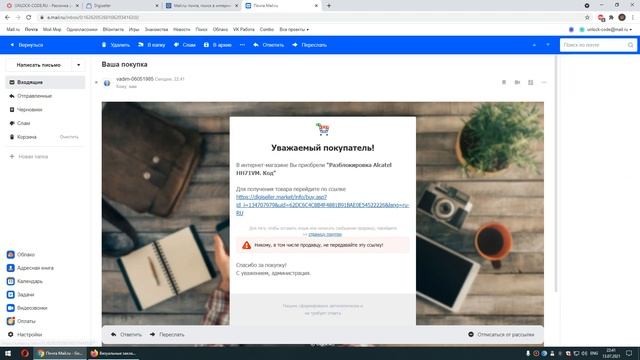The width and height of the screenshot is (640, 360).
Task: Click the страница покупки link in email
Action: pos(325,234)
